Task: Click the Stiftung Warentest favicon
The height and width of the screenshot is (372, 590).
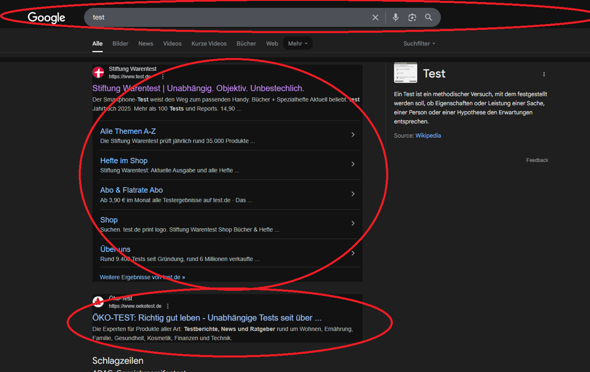Action: [x=98, y=72]
